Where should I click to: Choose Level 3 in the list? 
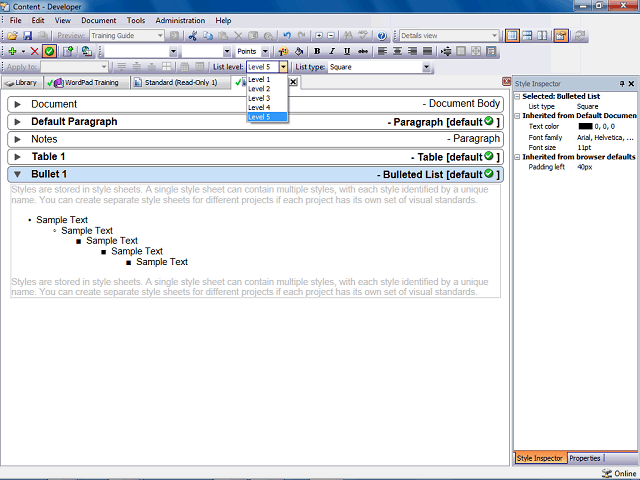[x=267, y=98]
